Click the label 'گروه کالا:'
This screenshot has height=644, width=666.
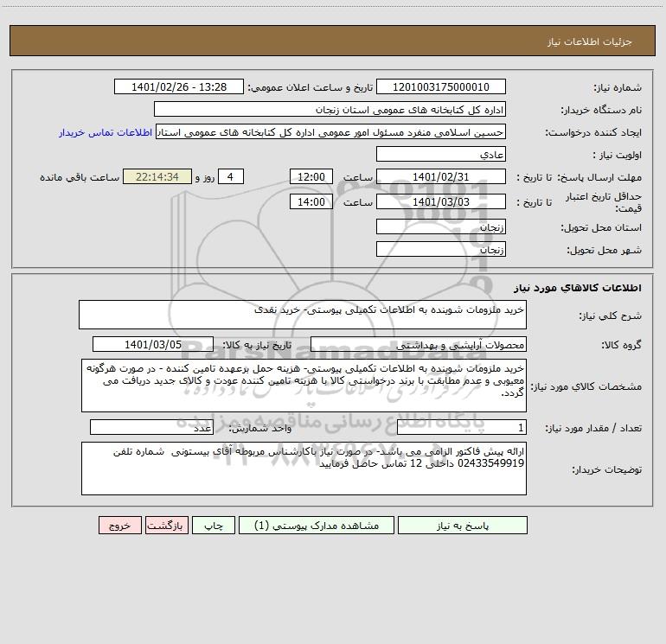621,346
